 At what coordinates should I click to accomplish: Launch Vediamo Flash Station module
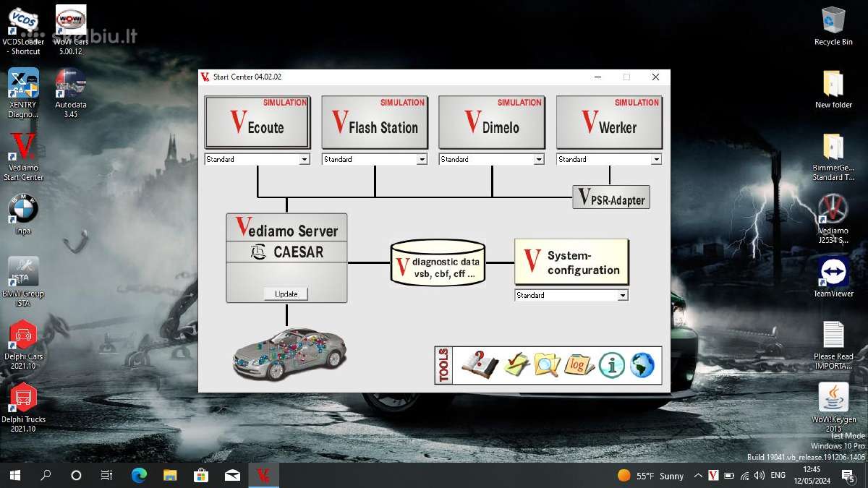click(375, 122)
